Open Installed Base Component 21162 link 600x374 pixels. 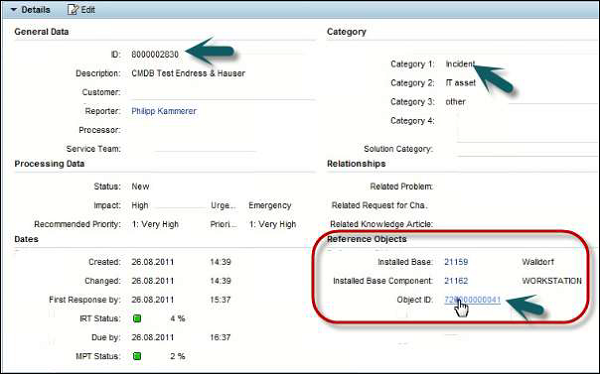[x=456, y=281]
